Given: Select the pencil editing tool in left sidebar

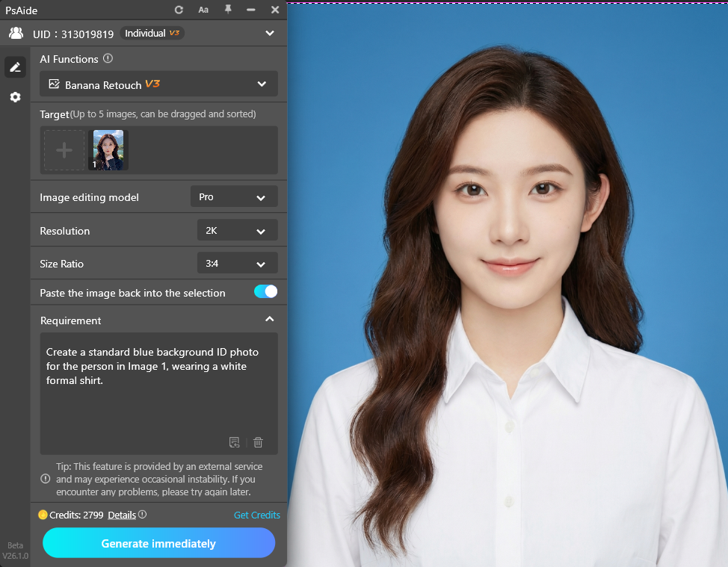Looking at the screenshot, I should pos(15,67).
